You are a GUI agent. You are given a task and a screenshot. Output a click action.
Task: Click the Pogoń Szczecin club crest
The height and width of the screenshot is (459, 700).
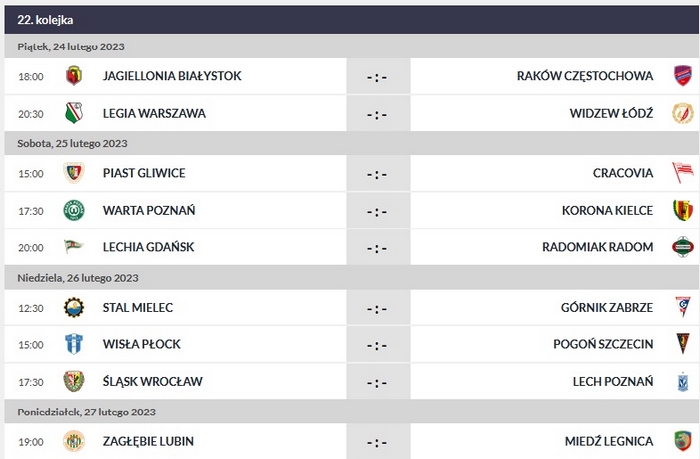click(683, 344)
